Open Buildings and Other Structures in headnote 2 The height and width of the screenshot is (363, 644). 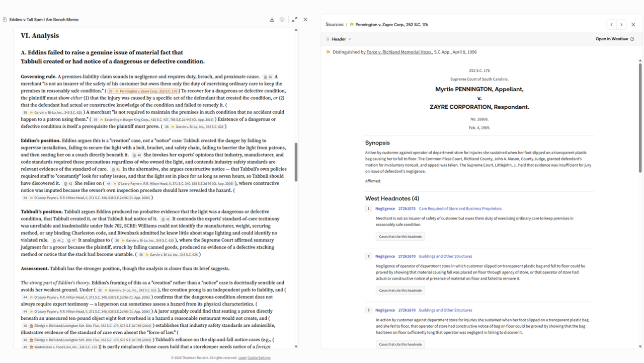pos(445,256)
